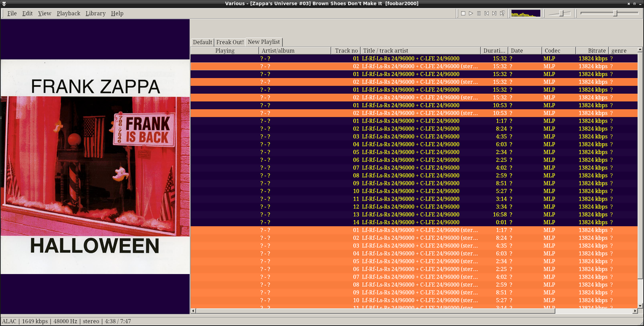Sort by Title / track artist header
This screenshot has width=644, height=326.
click(421, 50)
